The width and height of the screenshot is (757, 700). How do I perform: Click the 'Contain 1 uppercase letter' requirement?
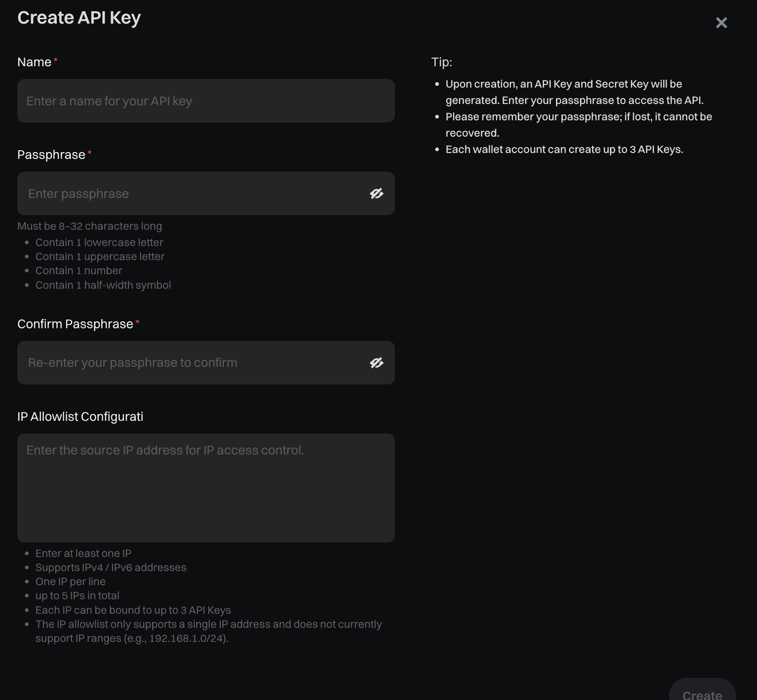[99, 257]
